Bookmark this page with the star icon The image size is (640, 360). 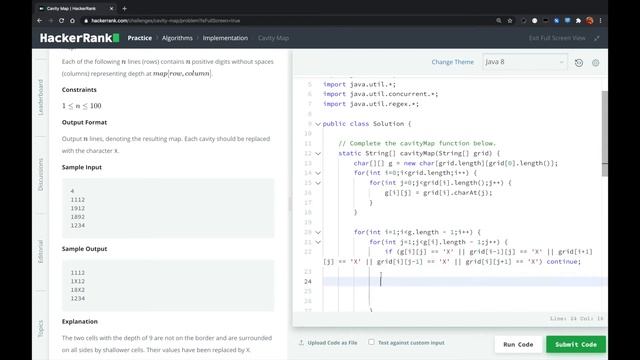[510, 20]
